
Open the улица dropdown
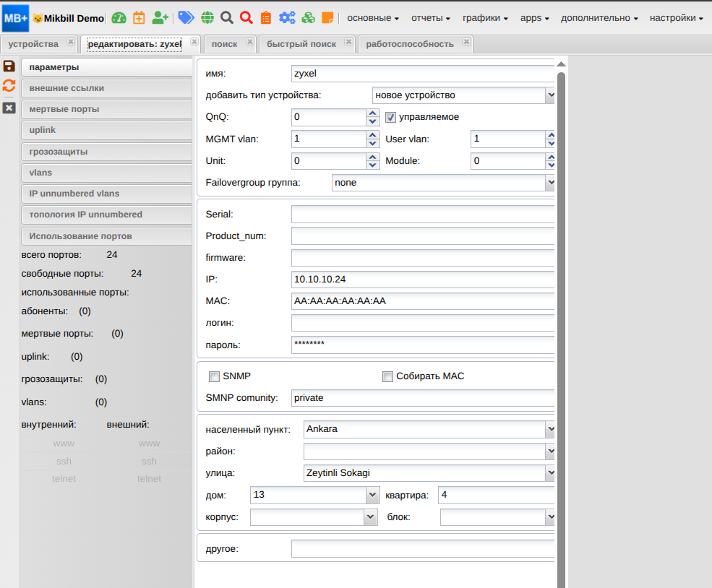pyautogui.click(x=550, y=472)
